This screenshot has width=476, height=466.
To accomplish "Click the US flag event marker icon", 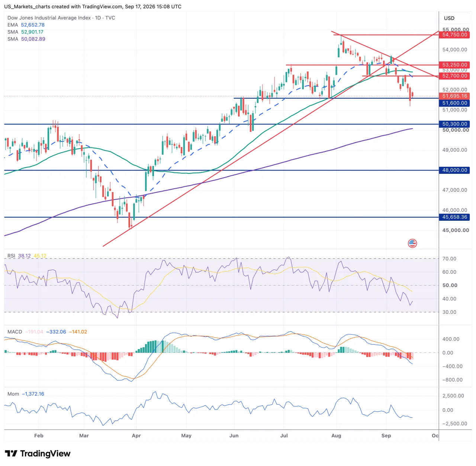I will (x=412, y=243).
